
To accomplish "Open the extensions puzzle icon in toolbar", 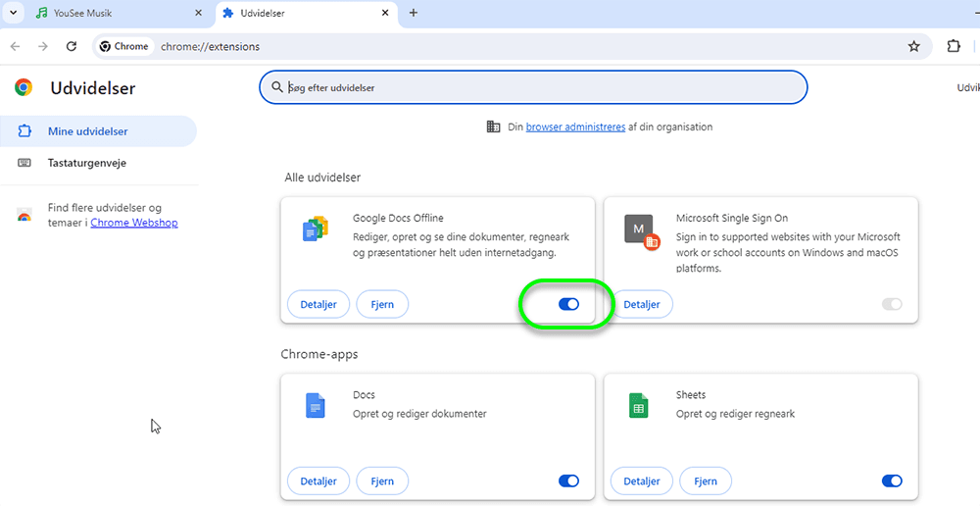I will [x=954, y=46].
